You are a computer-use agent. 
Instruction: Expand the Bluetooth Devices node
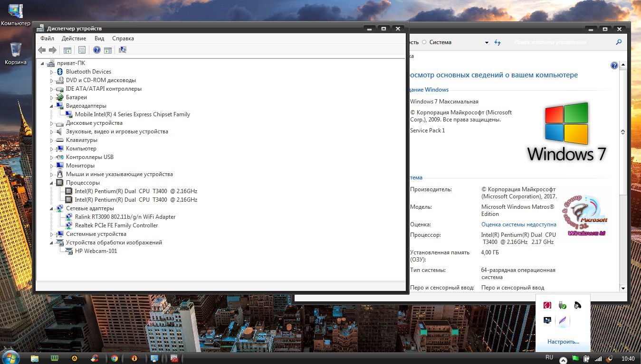click(x=52, y=72)
